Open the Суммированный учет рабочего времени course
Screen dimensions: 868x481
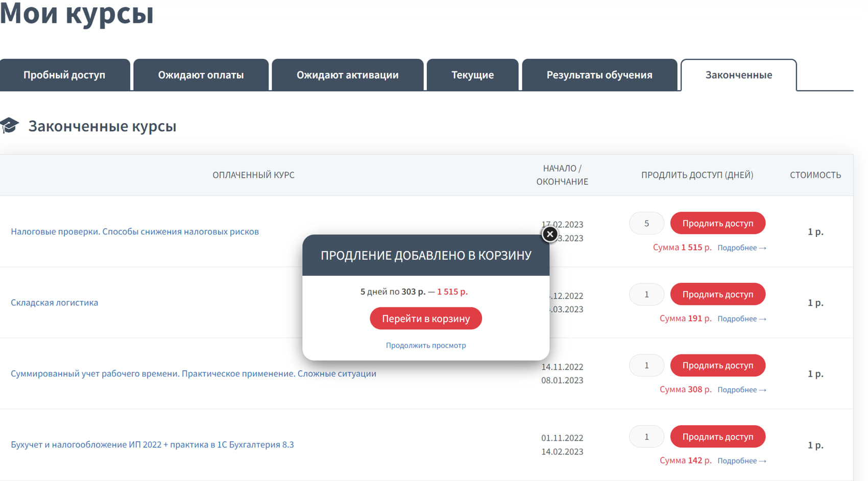pyautogui.click(x=194, y=374)
